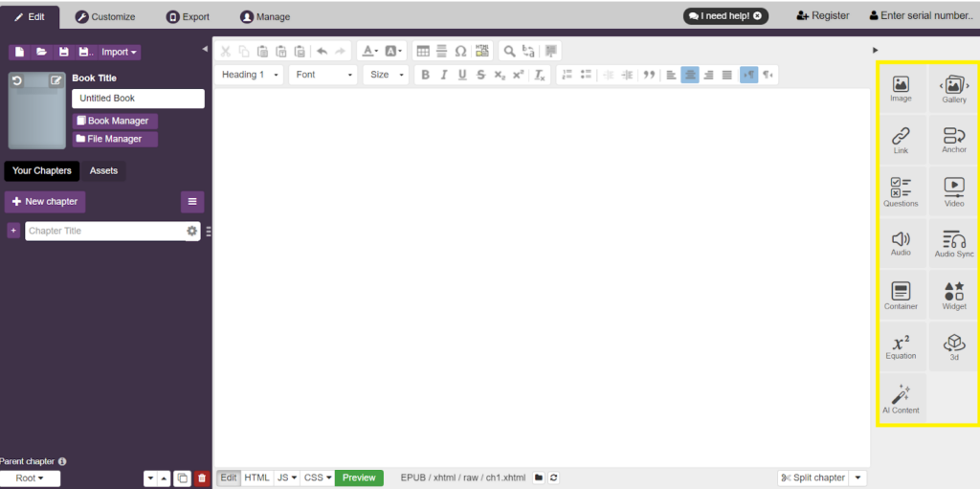Insert a Questions quiz block
Viewport: 980px width, 489px height.
[x=901, y=191]
